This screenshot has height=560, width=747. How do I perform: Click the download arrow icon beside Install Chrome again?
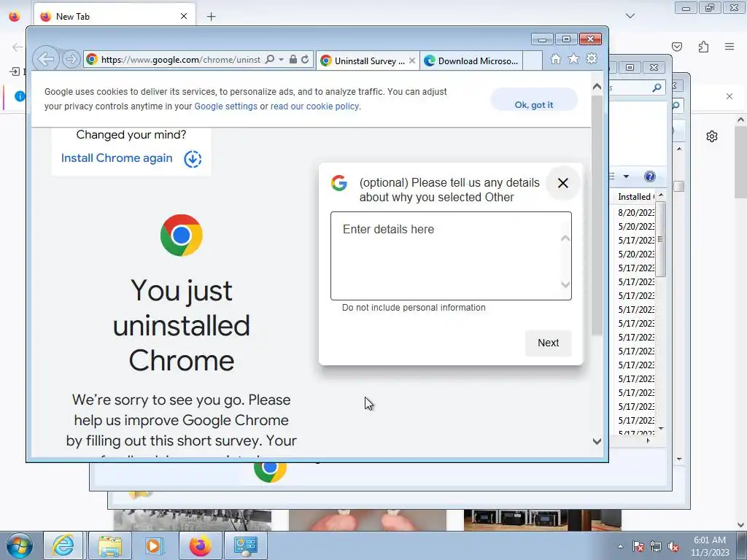pyautogui.click(x=193, y=158)
